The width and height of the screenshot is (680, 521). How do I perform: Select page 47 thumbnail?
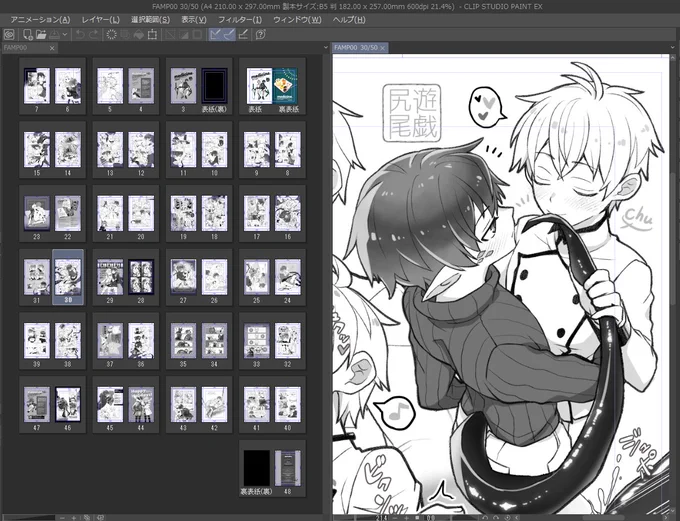point(36,405)
